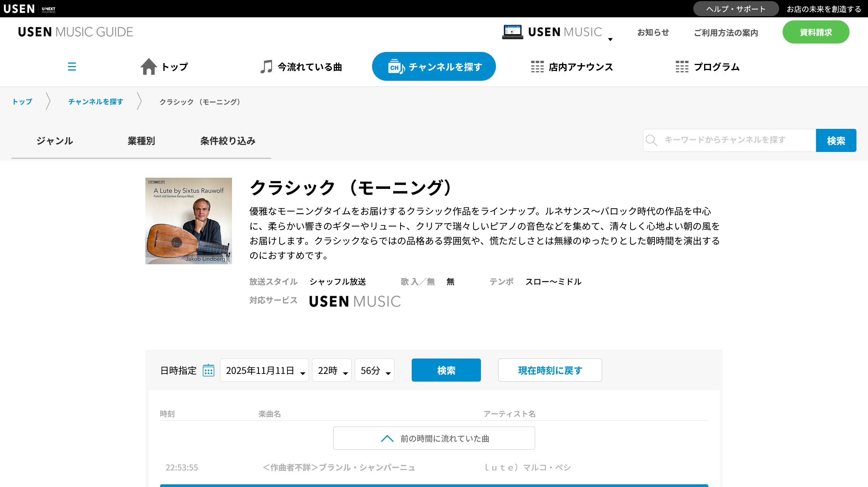
Task: Expand 前の時間に流れていた曲 previous songs
Action: (x=434, y=438)
